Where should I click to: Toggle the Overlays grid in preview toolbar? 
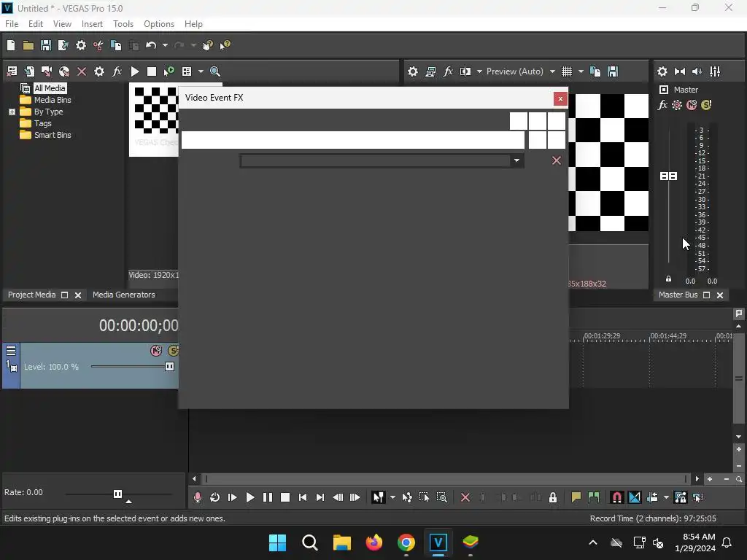click(566, 71)
